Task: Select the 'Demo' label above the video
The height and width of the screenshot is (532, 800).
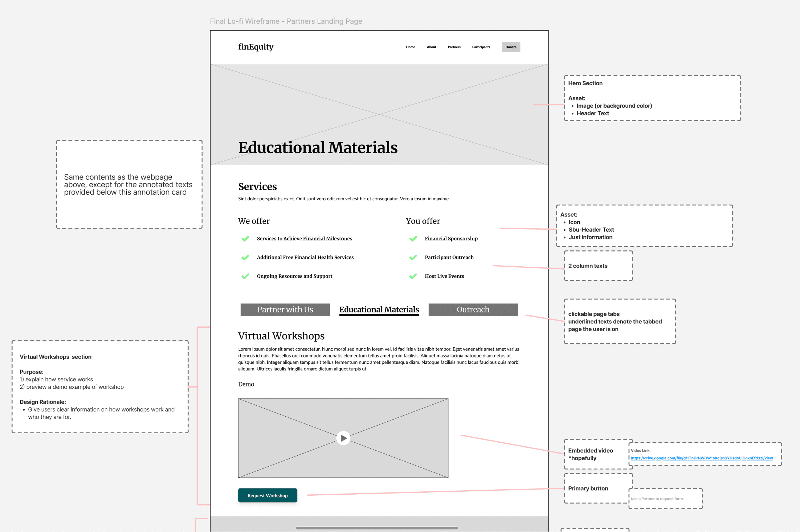Action: (x=246, y=384)
